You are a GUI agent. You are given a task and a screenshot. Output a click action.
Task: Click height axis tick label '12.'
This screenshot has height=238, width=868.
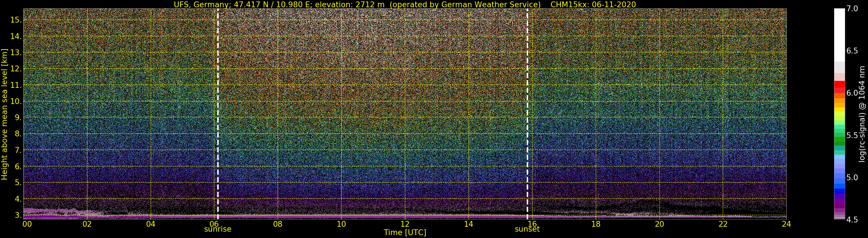[x=16, y=69]
